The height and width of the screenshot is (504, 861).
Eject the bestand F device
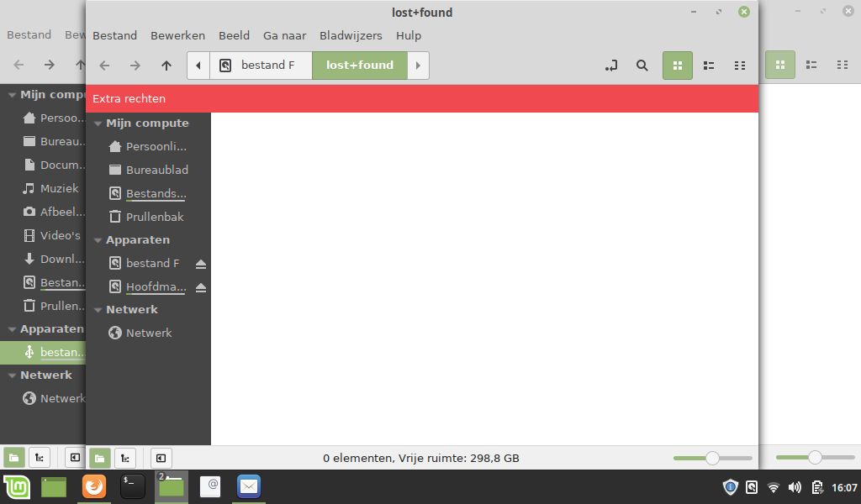coord(201,264)
